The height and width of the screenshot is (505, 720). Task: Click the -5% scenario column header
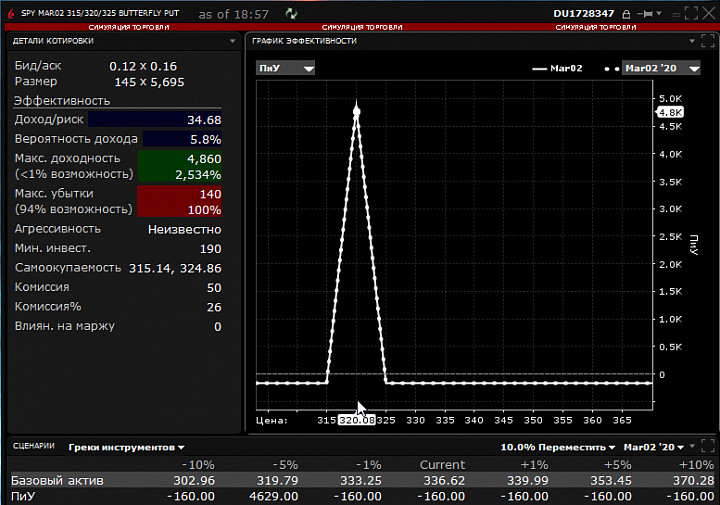(x=285, y=465)
